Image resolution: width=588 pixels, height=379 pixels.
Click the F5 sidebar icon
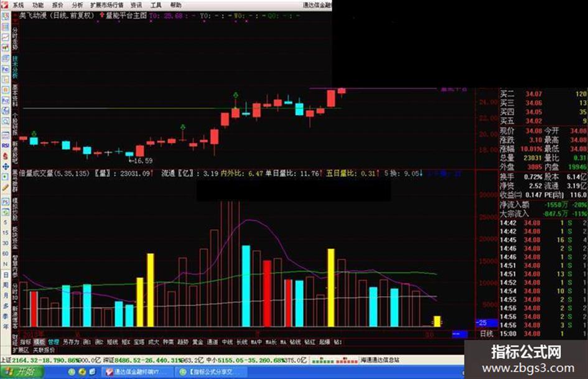(5, 202)
